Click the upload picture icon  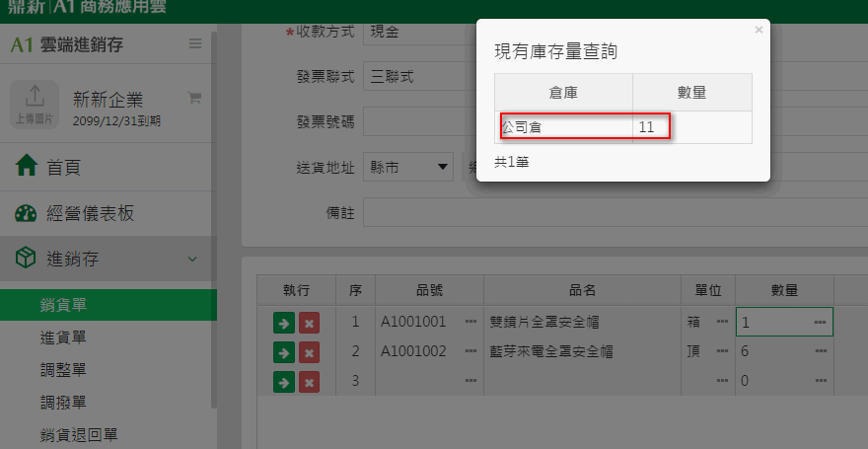point(35,104)
